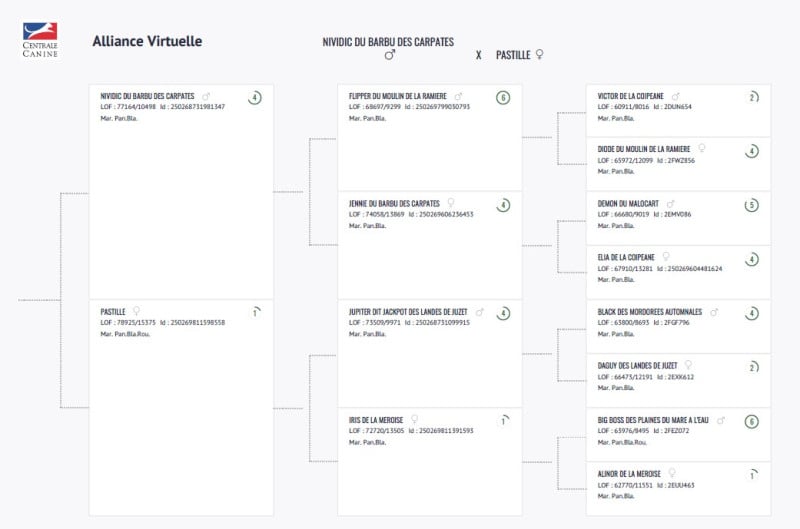Click the Centrale Canine logo
The width and height of the screenshot is (800, 529).
pos(40,40)
